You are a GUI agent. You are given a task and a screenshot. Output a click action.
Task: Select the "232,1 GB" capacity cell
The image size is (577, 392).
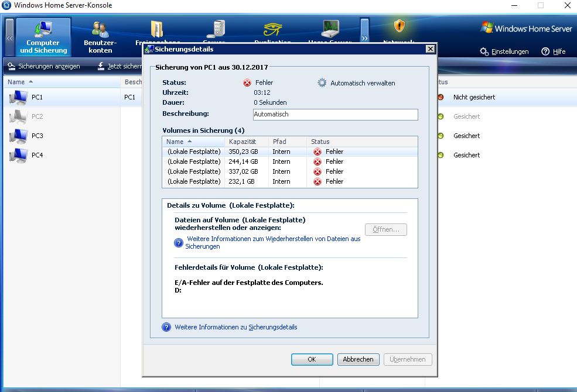pyautogui.click(x=241, y=181)
